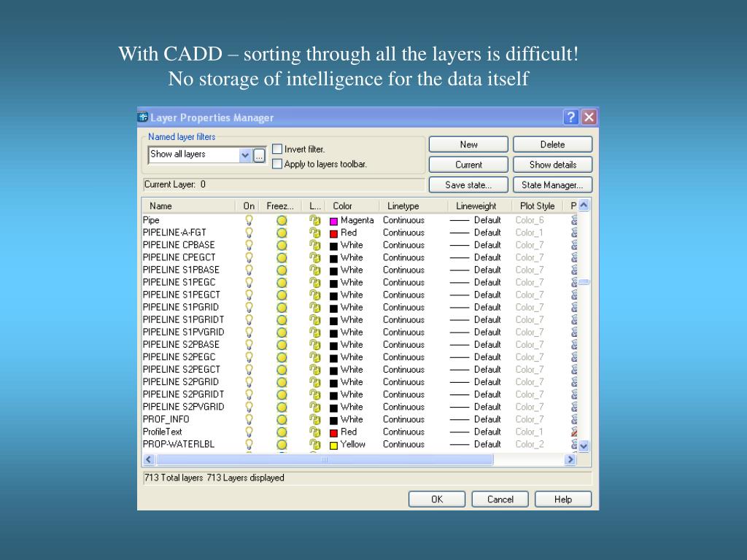Toggle the On lightbulb for Pipe layer
The image size is (747, 560).
(x=249, y=220)
